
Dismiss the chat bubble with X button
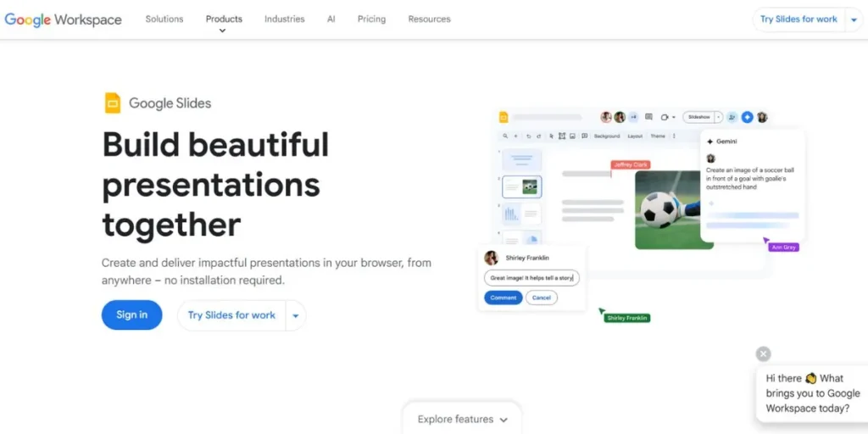click(x=764, y=353)
